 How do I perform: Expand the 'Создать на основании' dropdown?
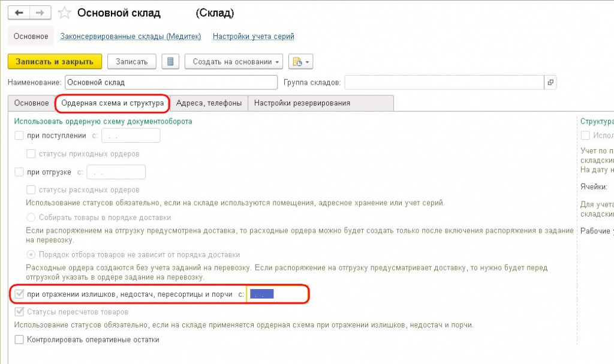click(234, 62)
